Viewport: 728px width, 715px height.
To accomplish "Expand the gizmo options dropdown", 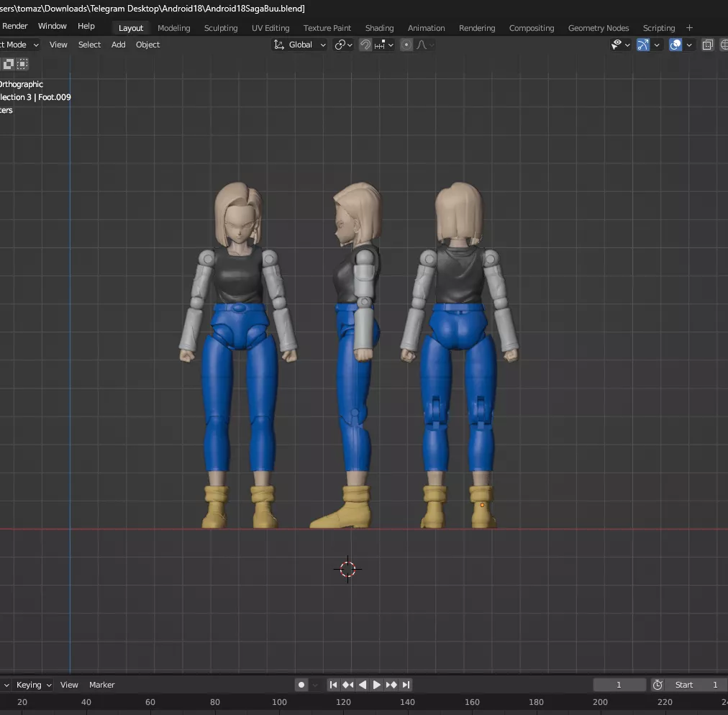I will pos(657,45).
